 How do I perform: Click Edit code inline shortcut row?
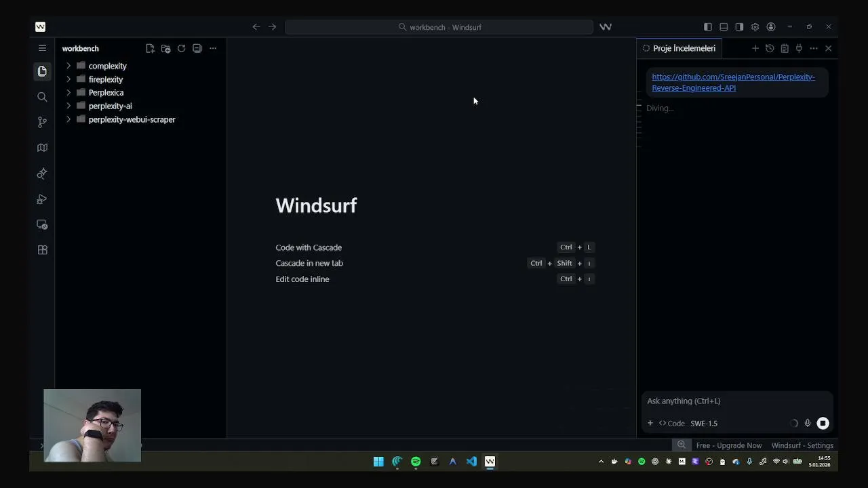click(x=435, y=279)
